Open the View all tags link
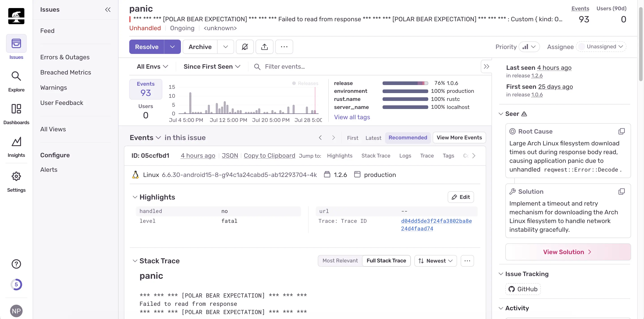The height and width of the screenshot is (319, 644). pyautogui.click(x=352, y=117)
